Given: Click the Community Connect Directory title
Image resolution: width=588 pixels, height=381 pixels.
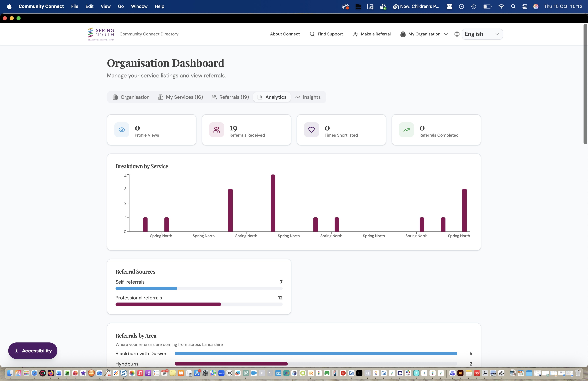Looking at the screenshot, I should click(149, 34).
